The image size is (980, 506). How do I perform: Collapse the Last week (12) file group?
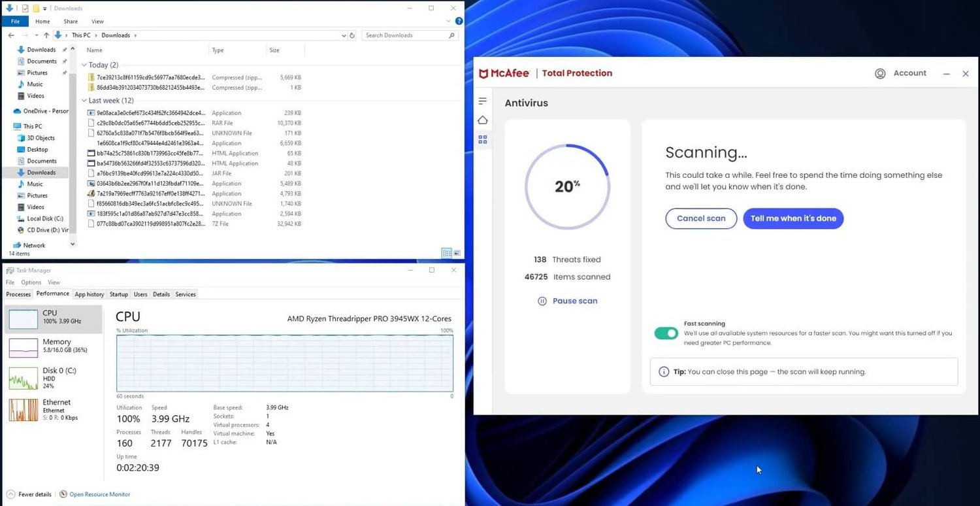pyautogui.click(x=84, y=101)
